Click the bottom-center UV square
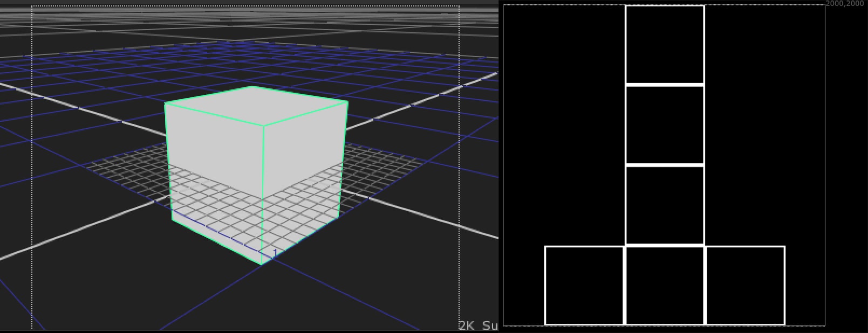868x333 pixels. (x=665, y=286)
